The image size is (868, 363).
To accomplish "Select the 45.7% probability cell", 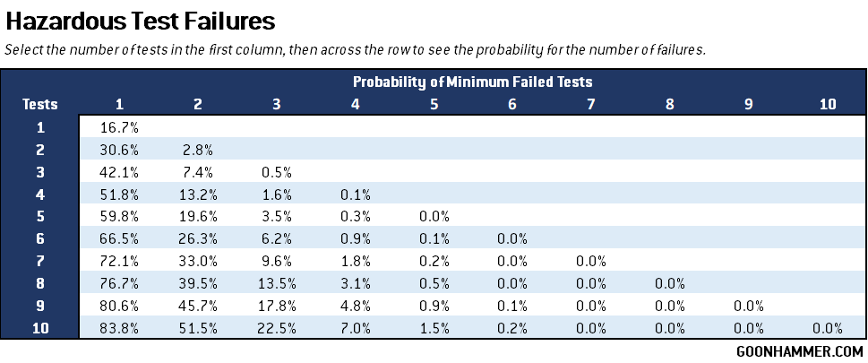I will click(198, 306).
